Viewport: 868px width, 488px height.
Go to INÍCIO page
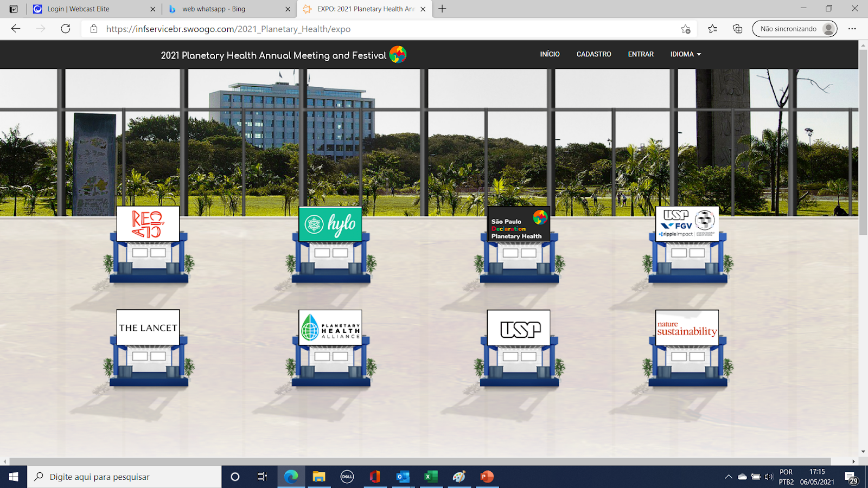tap(550, 54)
